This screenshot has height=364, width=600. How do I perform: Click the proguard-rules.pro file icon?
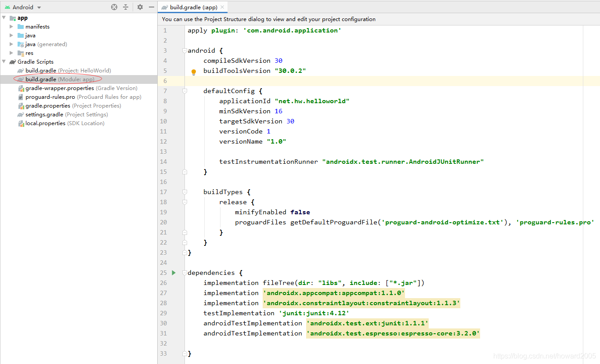tap(21, 97)
